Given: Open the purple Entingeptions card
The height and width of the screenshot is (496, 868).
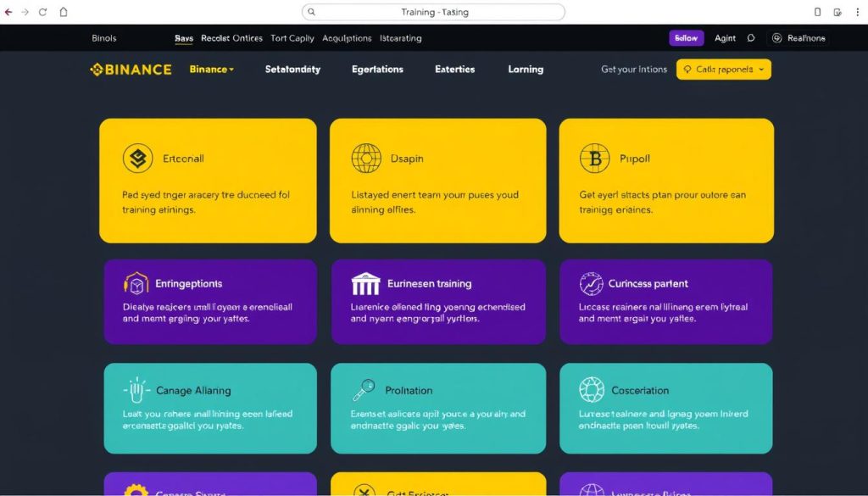Looking at the screenshot, I should [x=210, y=302].
